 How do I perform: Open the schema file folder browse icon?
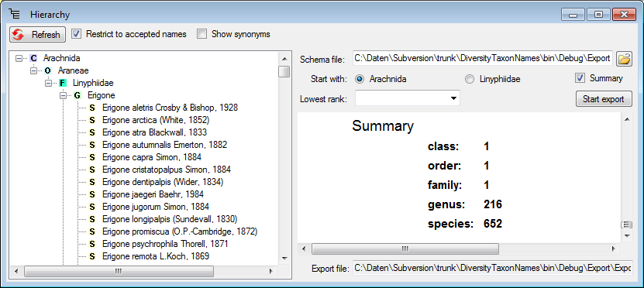pyautogui.click(x=624, y=59)
